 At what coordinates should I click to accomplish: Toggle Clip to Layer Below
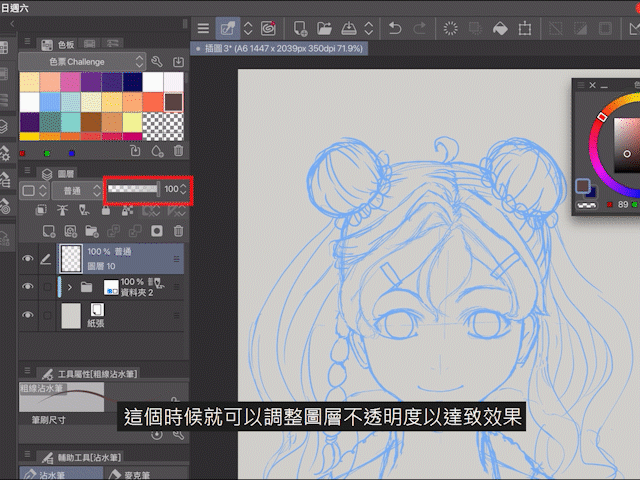pyautogui.click(x=41, y=210)
